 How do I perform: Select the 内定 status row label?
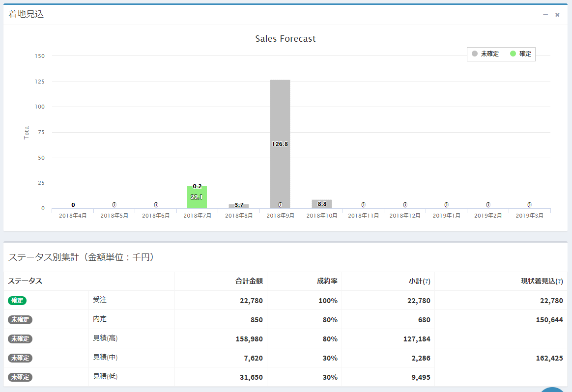tap(100, 319)
